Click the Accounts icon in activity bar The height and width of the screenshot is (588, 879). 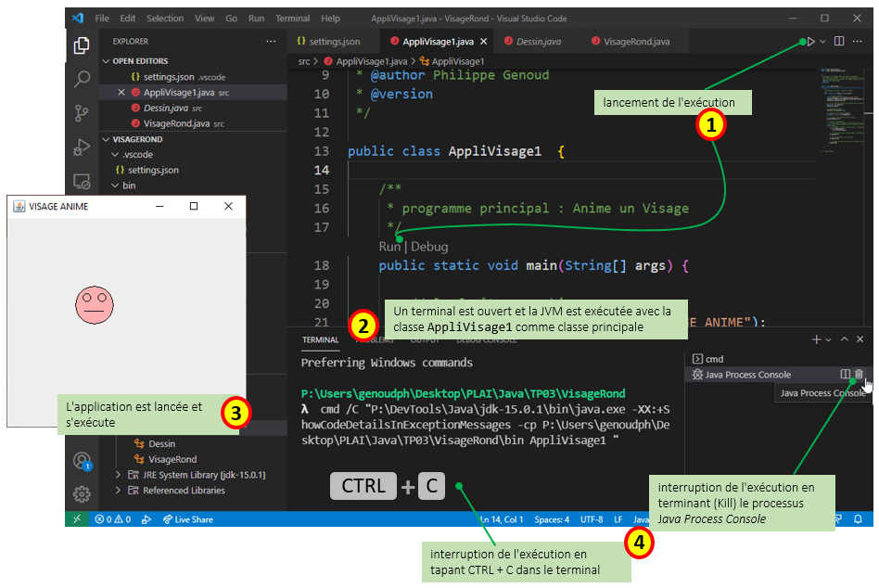(82, 461)
